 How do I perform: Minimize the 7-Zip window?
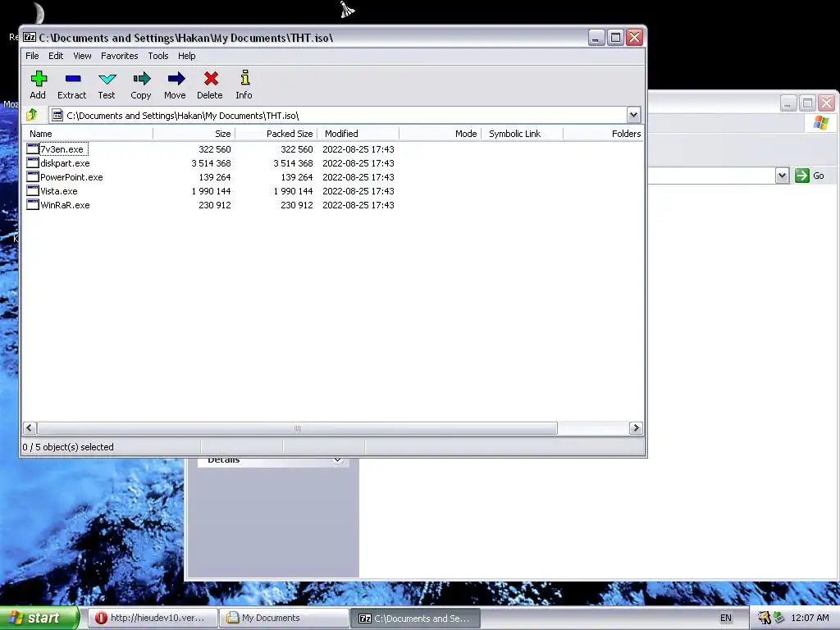[x=596, y=38]
